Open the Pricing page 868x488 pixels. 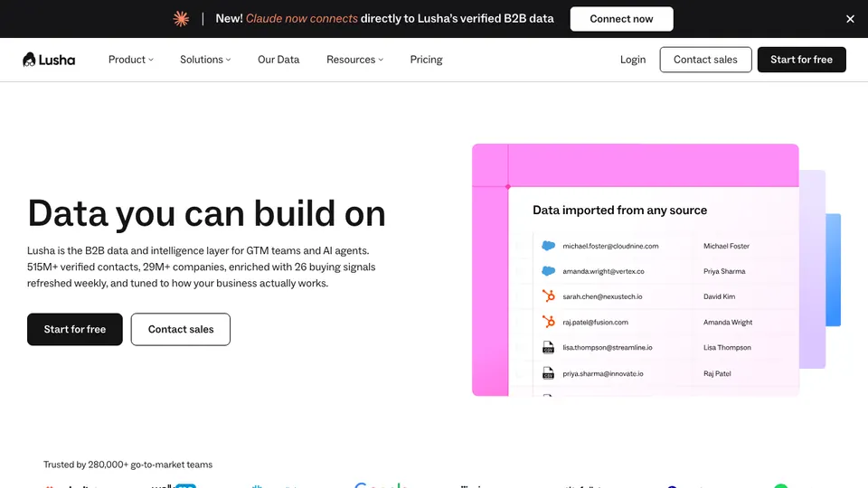[x=426, y=60]
